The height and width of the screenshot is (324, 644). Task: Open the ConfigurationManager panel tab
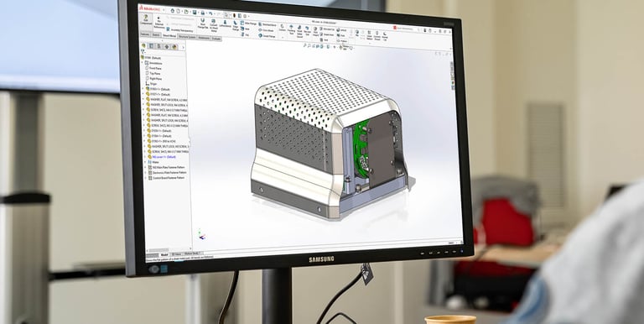[158, 46]
